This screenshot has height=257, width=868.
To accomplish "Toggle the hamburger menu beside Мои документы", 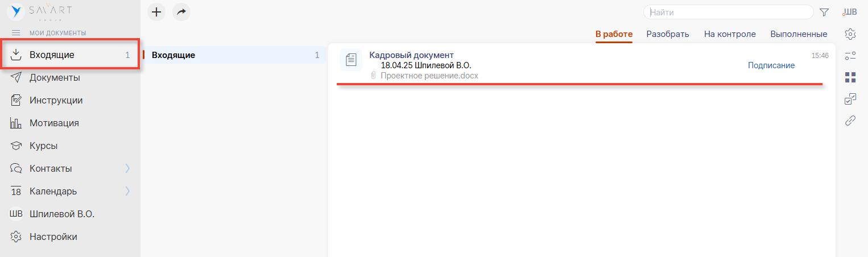I will (x=16, y=33).
